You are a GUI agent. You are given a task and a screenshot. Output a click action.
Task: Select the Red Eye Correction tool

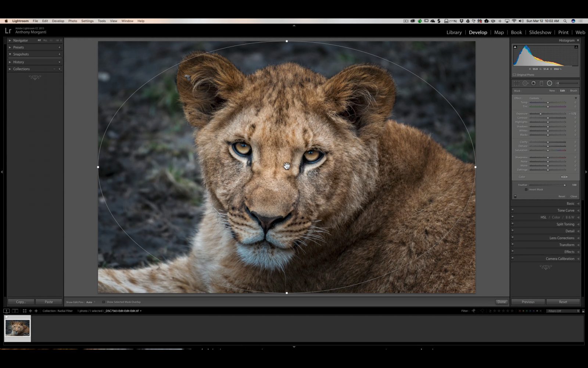tap(533, 83)
